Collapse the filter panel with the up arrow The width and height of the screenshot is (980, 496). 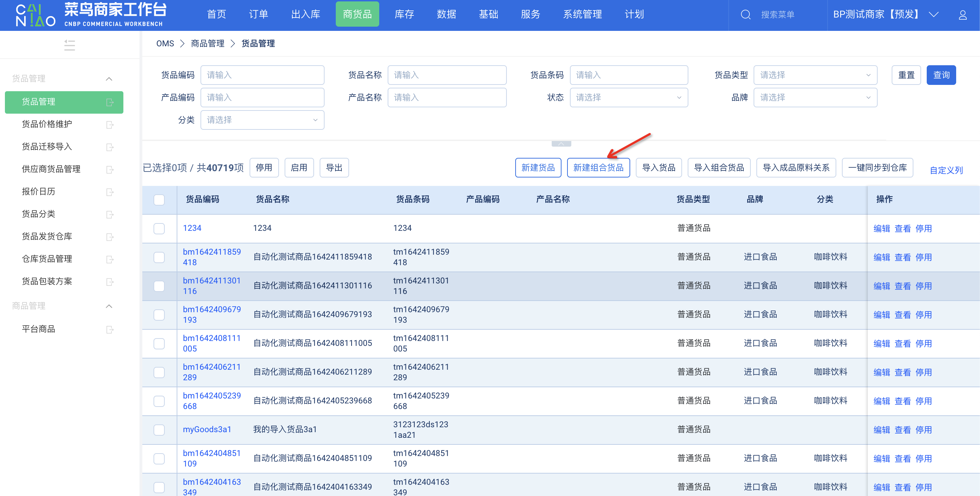(561, 144)
